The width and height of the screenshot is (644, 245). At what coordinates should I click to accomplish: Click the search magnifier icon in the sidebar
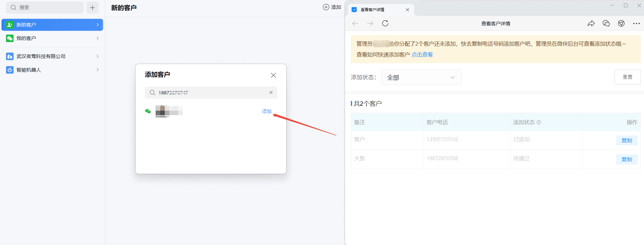point(13,8)
